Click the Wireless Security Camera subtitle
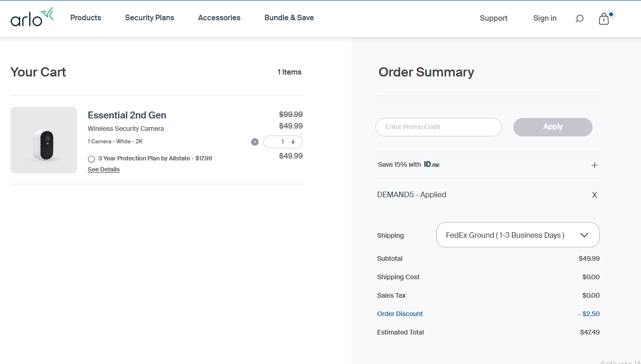 pos(126,129)
